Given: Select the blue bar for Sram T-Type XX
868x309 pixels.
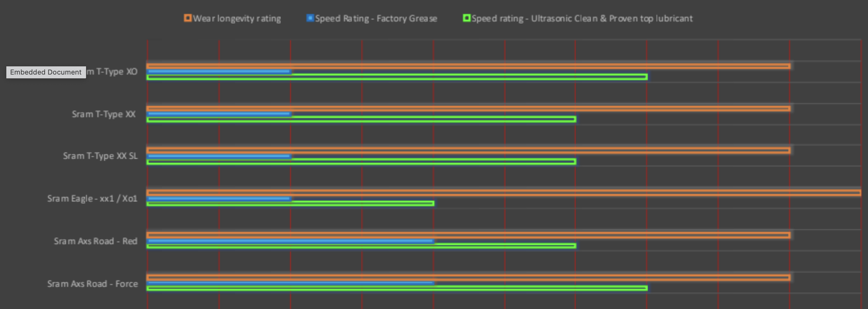Looking at the screenshot, I should point(219,114).
